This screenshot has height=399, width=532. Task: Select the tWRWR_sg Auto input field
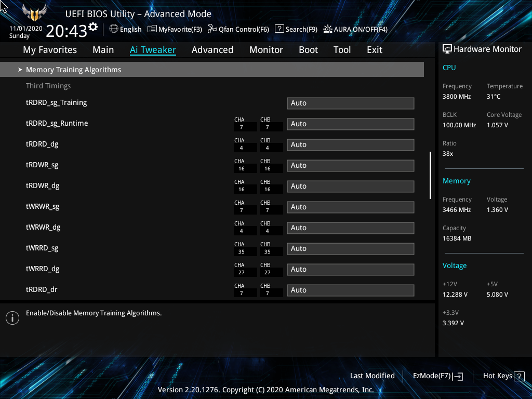[x=350, y=207]
